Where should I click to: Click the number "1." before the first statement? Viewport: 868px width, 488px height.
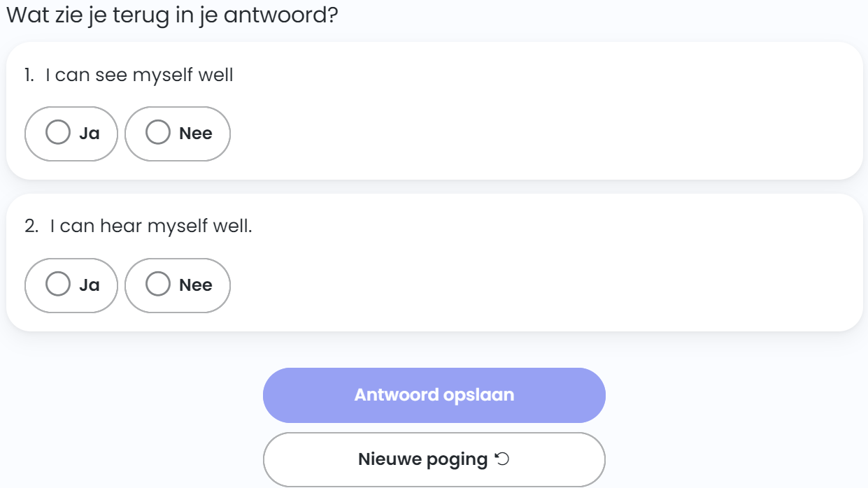click(x=29, y=75)
